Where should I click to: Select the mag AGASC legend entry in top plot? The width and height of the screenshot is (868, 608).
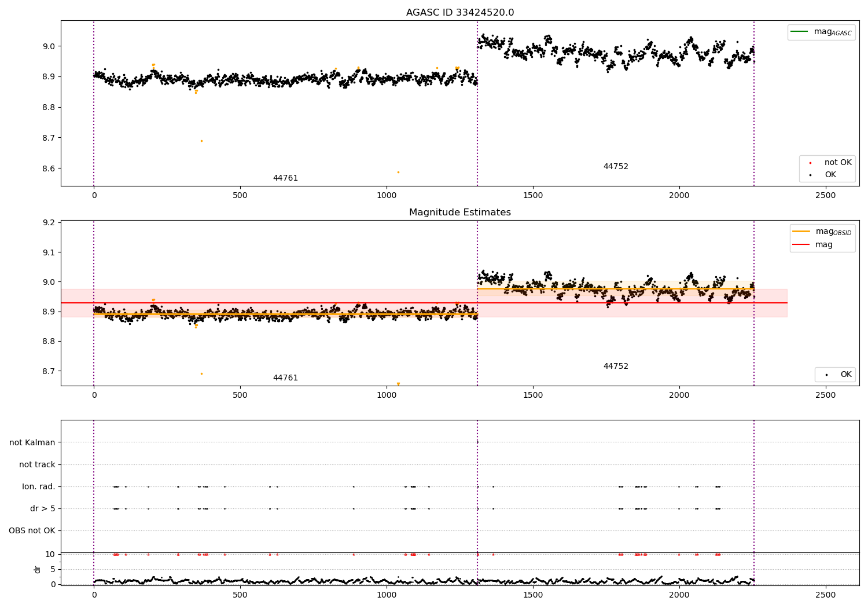(x=821, y=32)
